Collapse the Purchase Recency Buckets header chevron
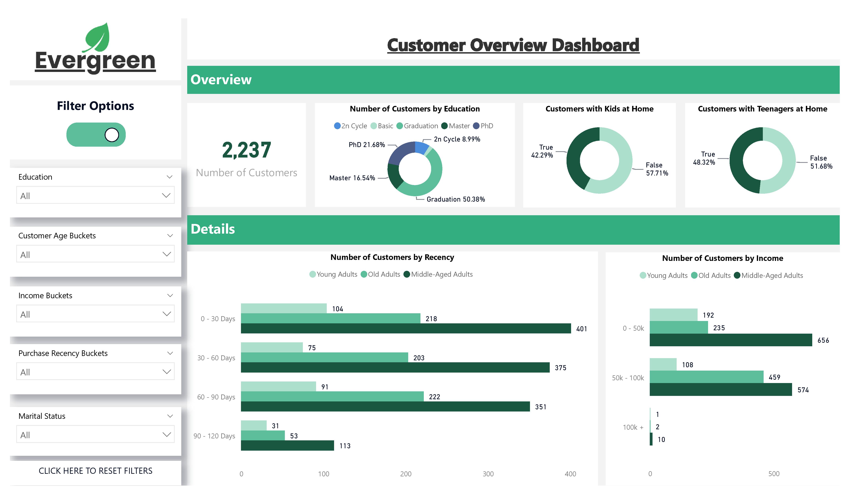850x504 pixels. pos(170,353)
